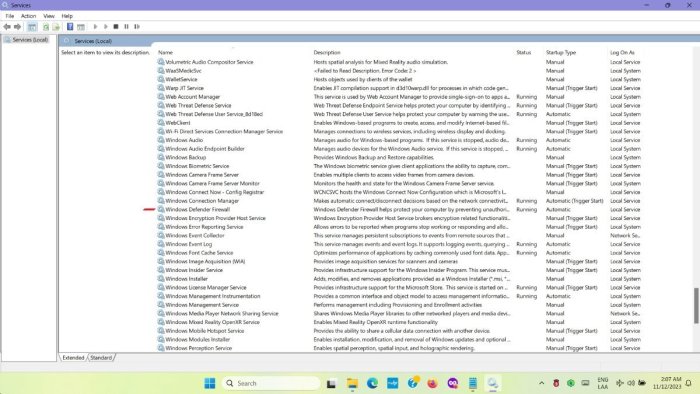Switch to the Extended tab
700x394 pixels.
point(73,358)
